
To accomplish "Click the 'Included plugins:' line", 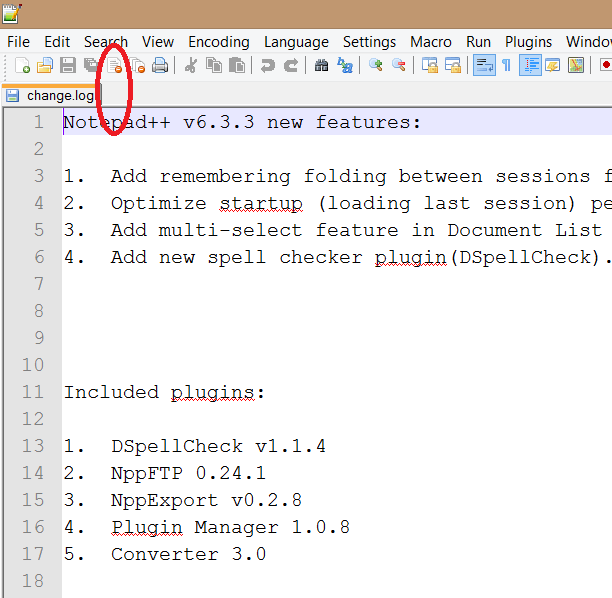I will pyautogui.click(x=164, y=393).
